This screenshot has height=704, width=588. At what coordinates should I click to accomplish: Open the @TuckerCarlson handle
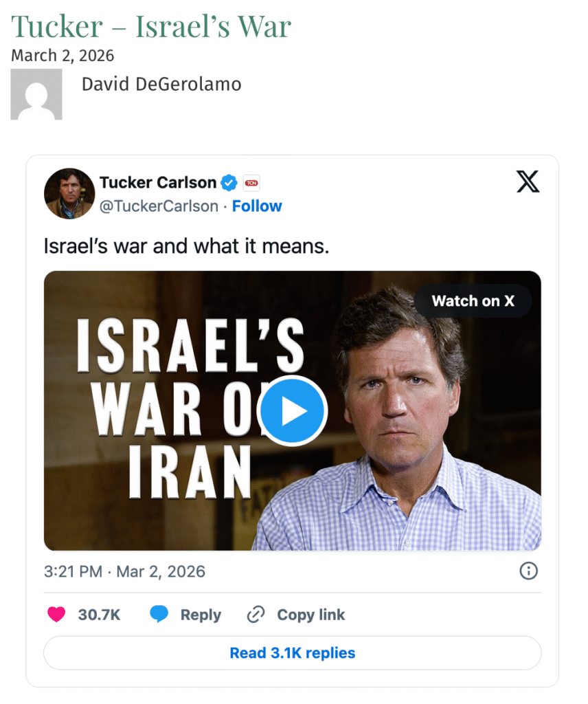[x=159, y=206]
